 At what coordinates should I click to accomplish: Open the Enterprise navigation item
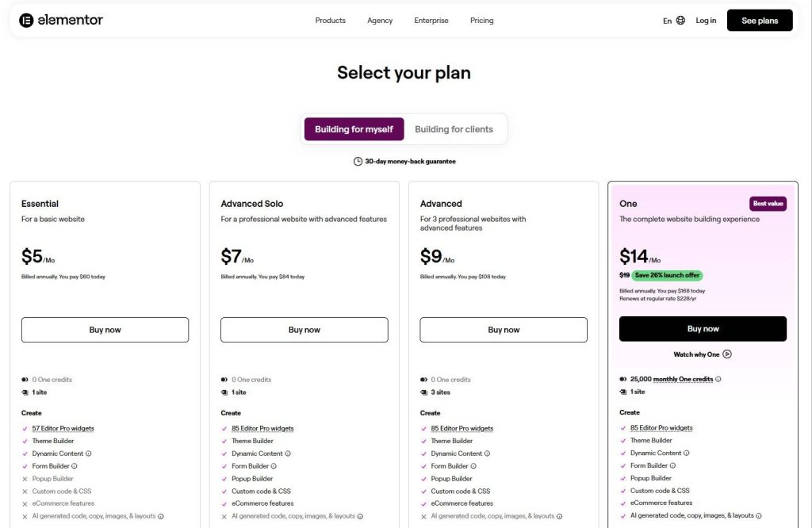tap(431, 20)
